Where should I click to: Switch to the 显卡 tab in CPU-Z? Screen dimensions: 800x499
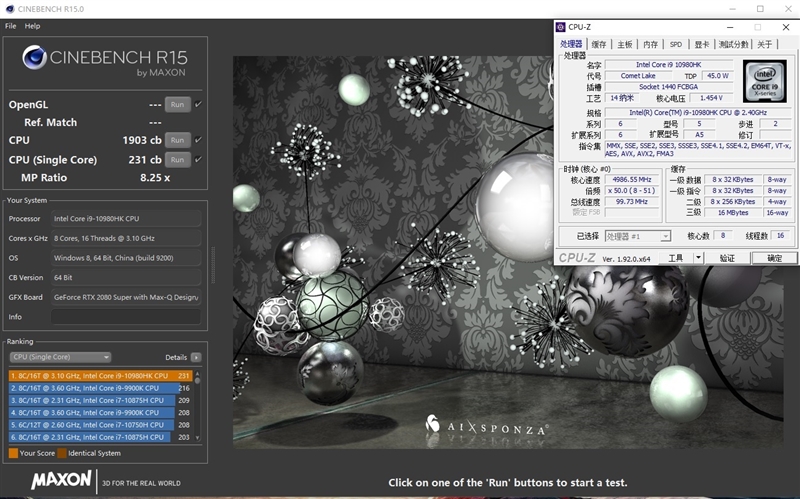702,44
